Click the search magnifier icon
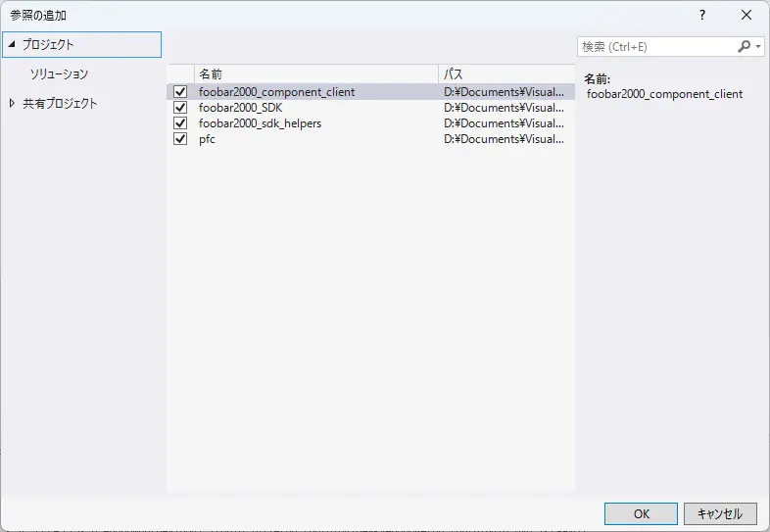Screen dimensions: 770x532 pyautogui.click(x=744, y=47)
